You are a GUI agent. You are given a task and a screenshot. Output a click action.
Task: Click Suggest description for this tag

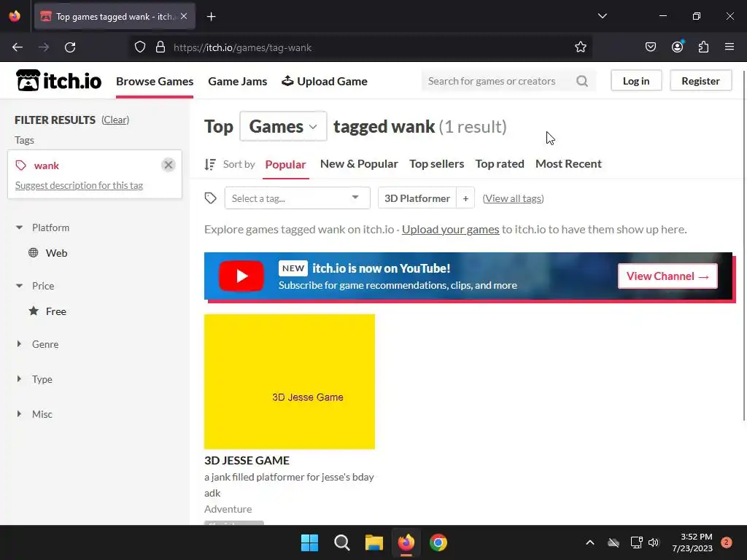[x=79, y=185]
